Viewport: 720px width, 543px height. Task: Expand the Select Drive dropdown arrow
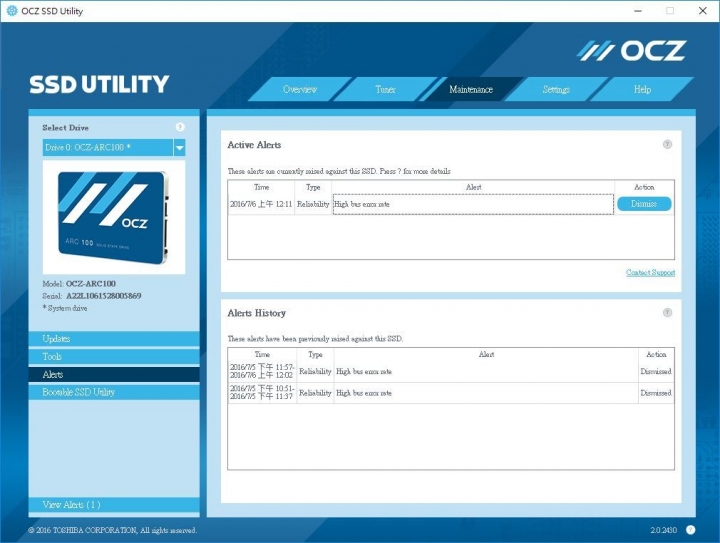180,148
